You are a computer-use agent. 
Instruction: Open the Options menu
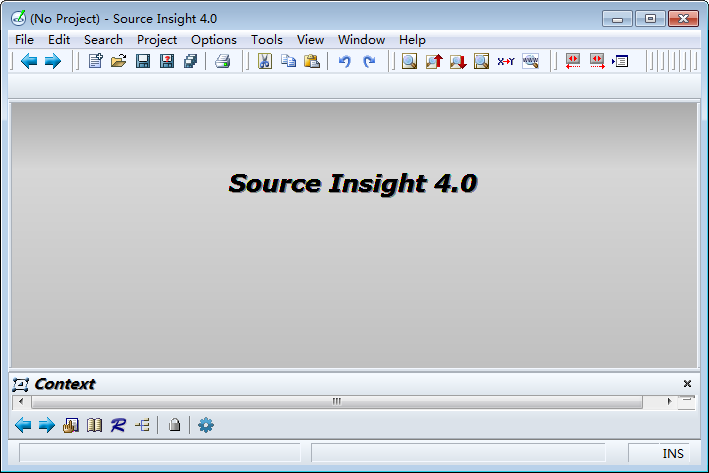pos(214,40)
